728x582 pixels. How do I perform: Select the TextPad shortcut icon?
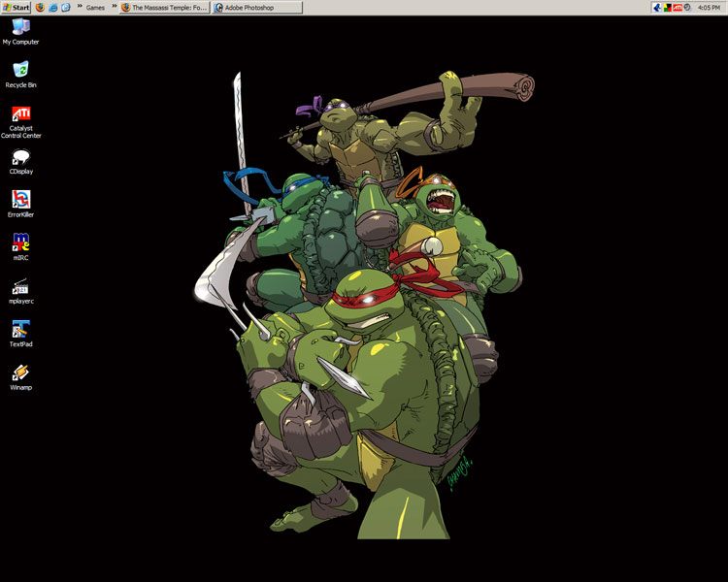pos(21,334)
